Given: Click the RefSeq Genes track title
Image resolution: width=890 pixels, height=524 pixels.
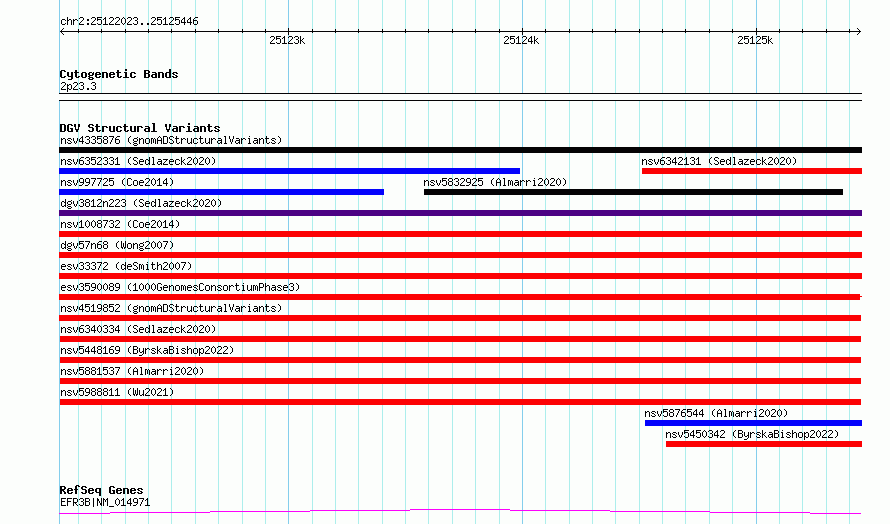Looking at the screenshot, I should (102, 490).
